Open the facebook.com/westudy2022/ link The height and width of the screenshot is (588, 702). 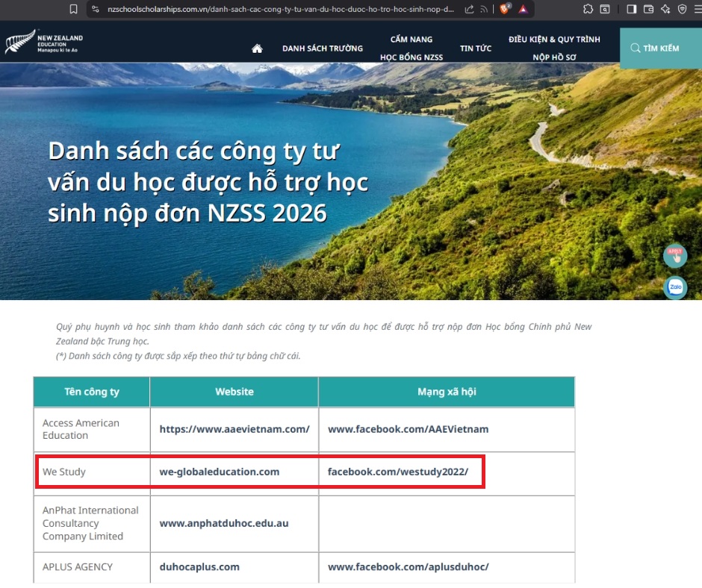[x=398, y=472]
